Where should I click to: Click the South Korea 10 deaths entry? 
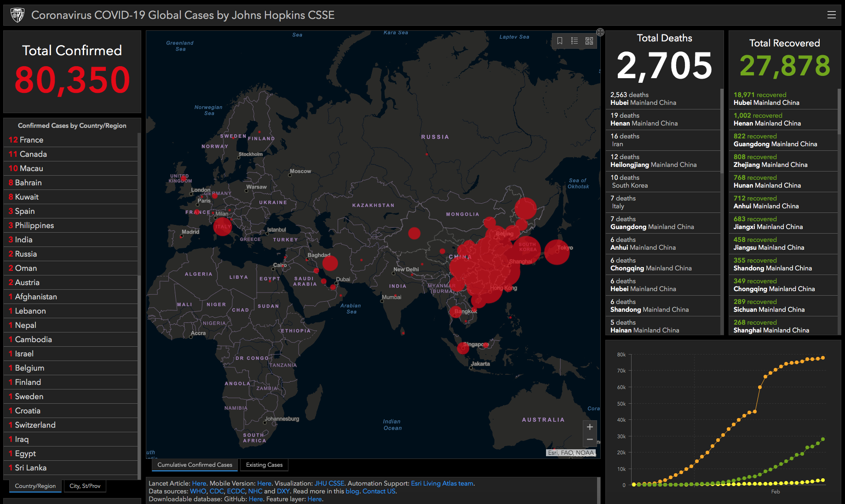[x=663, y=182]
